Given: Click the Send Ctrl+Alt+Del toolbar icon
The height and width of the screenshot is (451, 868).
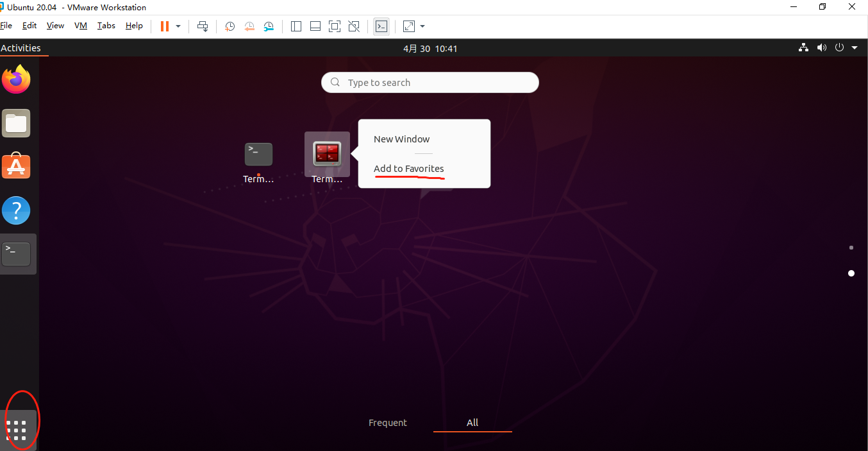Looking at the screenshot, I should (203, 26).
